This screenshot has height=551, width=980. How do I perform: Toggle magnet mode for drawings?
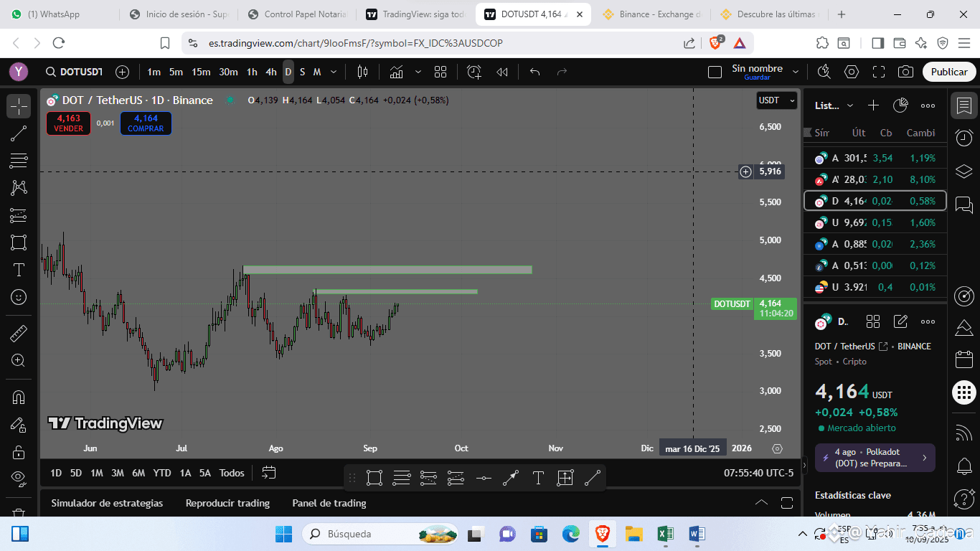click(19, 397)
